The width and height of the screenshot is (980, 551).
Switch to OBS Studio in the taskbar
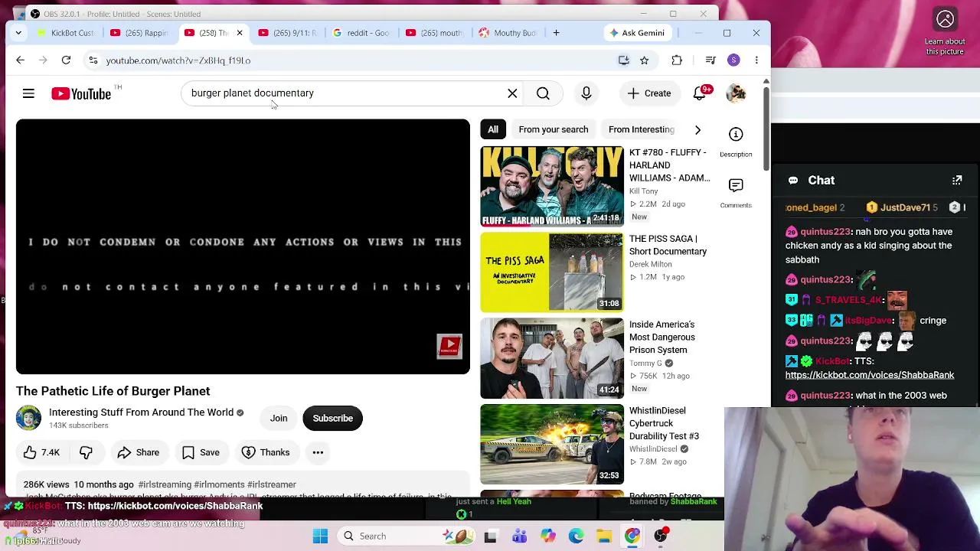(x=661, y=536)
